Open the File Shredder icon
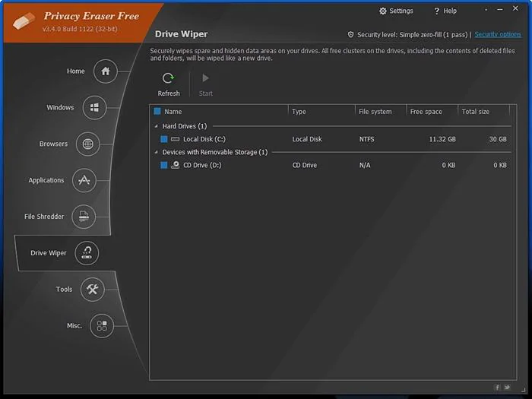Screen dimensions: 532x399 tap(84, 217)
